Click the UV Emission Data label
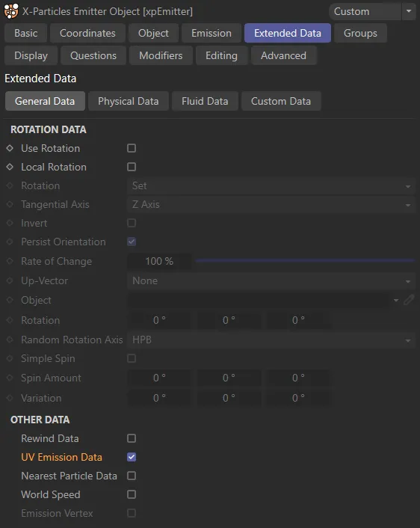The height and width of the screenshot is (528, 420). tap(61, 457)
